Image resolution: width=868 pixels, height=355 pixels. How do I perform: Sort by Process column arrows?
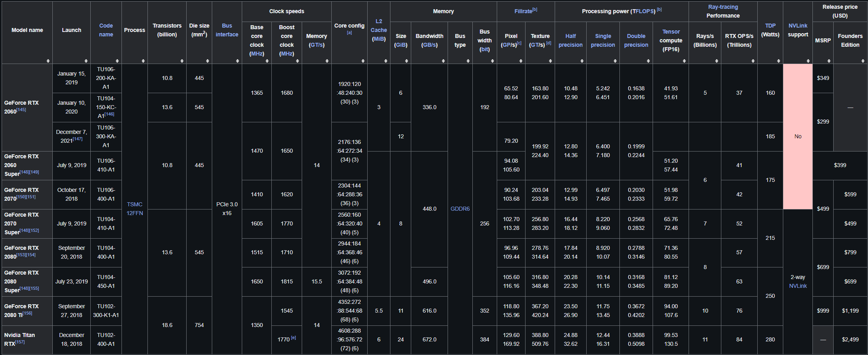tap(143, 61)
